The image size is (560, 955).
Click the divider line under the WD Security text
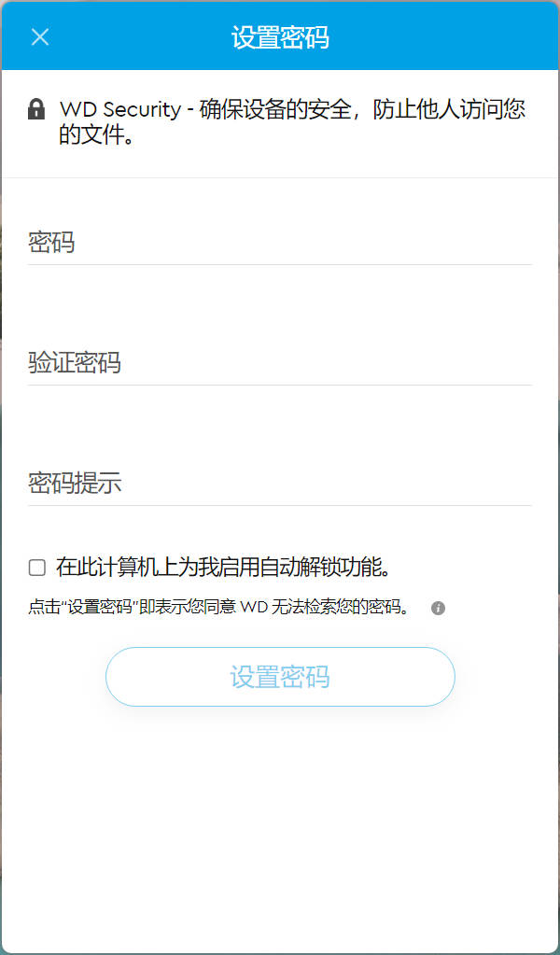(x=280, y=178)
